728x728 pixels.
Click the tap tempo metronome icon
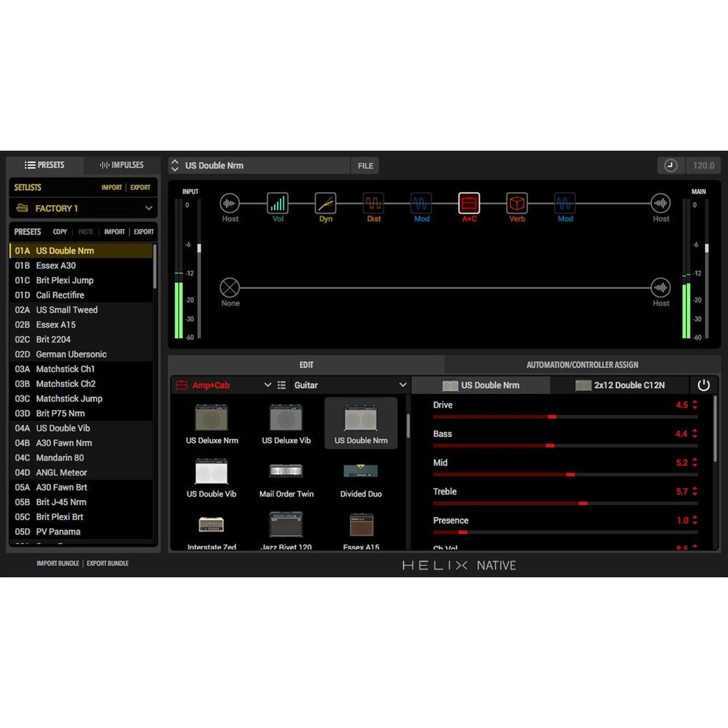[670, 165]
